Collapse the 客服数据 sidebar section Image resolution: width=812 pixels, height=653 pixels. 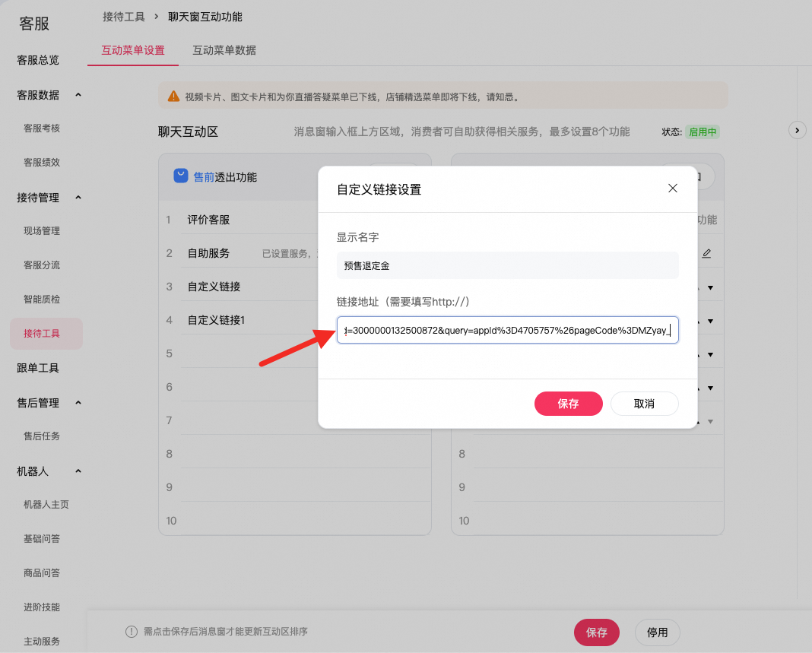[78, 95]
